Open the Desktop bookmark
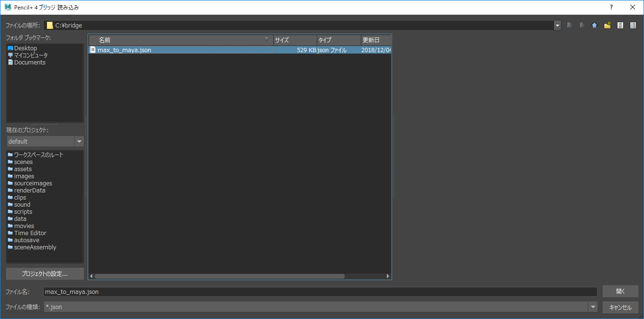The image size is (644, 319). tap(25, 48)
